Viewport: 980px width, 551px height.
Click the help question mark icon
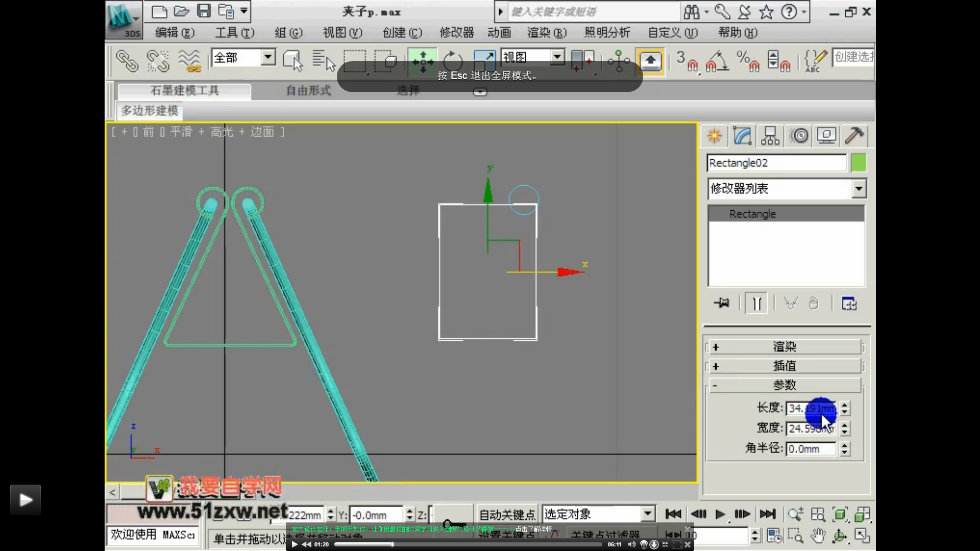point(789,11)
